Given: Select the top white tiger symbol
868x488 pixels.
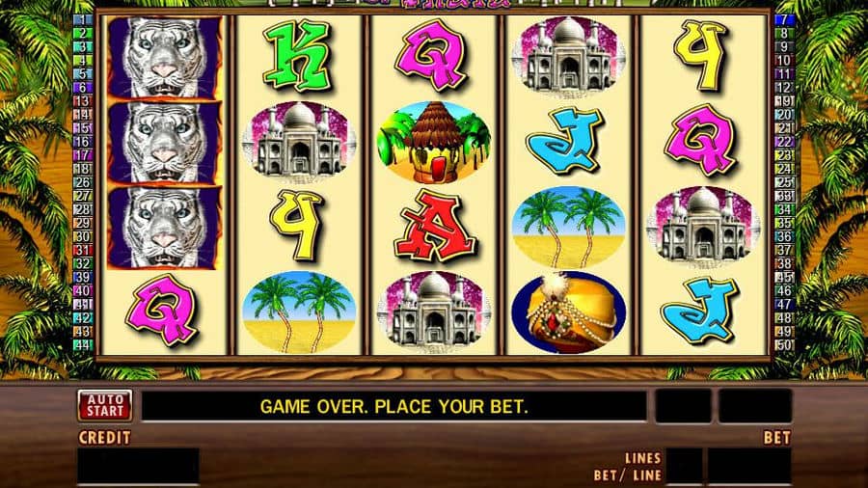Looking at the screenshot, I should pos(164,58).
